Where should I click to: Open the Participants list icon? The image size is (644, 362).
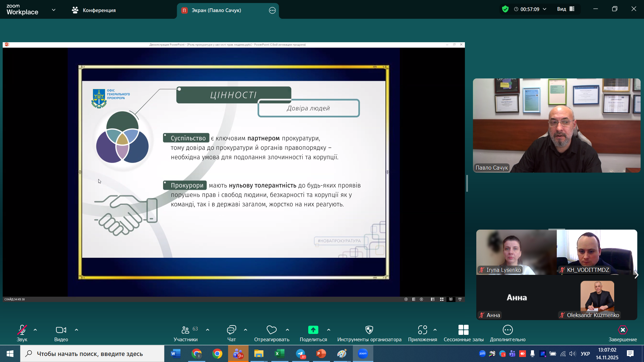pos(185,330)
